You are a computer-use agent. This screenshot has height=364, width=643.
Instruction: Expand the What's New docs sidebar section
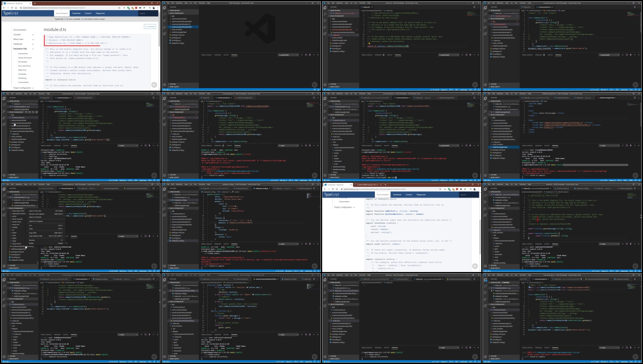click(24, 39)
